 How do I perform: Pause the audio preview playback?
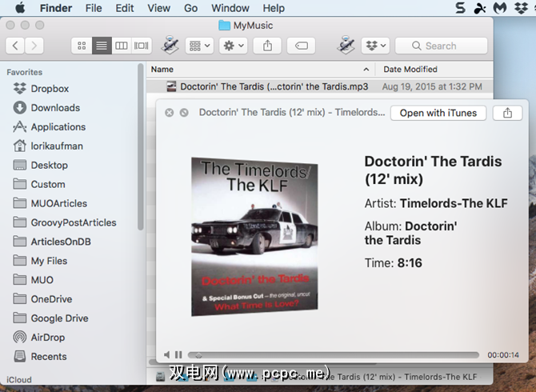[178, 354]
